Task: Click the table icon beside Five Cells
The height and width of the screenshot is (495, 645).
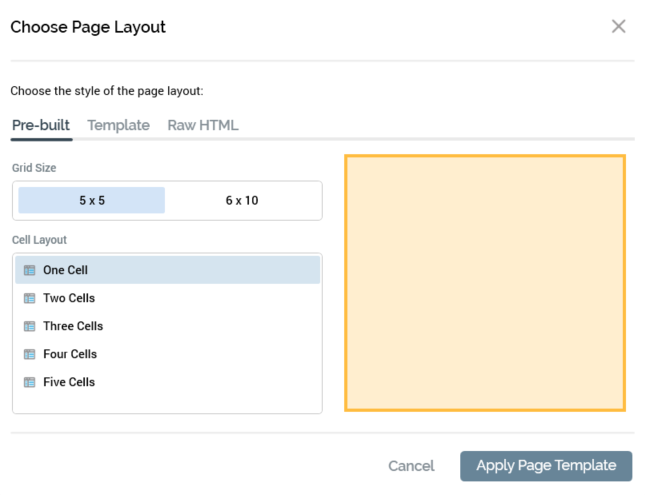Action: 29,382
